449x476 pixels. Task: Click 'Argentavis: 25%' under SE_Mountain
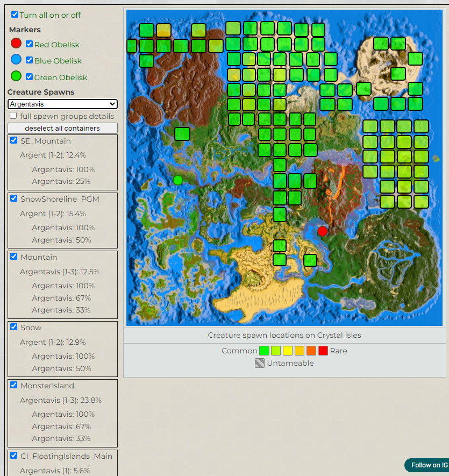pyautogui.click(x=61, y=181)
